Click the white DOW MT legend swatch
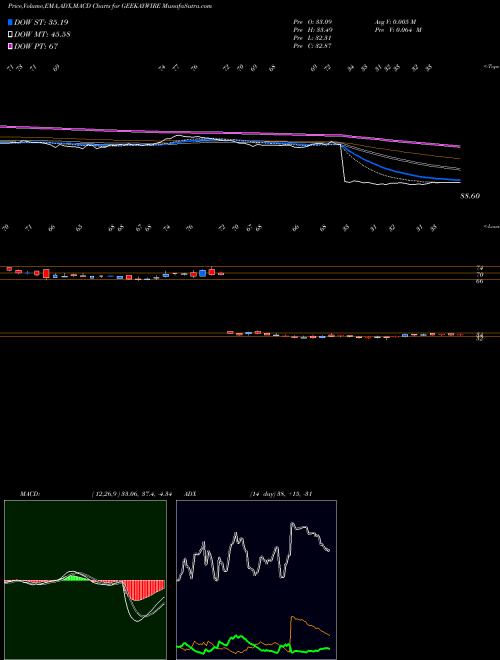This screenshot has width=500, height=660. (x=10, y=34)
